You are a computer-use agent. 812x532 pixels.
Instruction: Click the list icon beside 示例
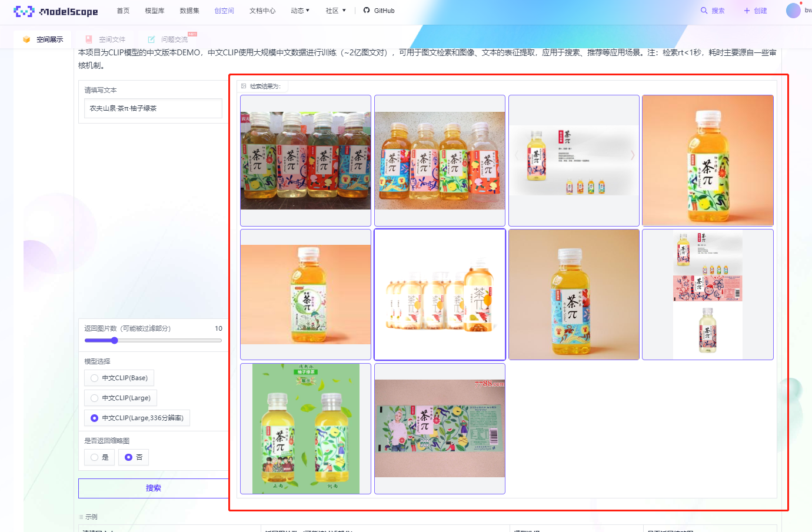(81, 517)
